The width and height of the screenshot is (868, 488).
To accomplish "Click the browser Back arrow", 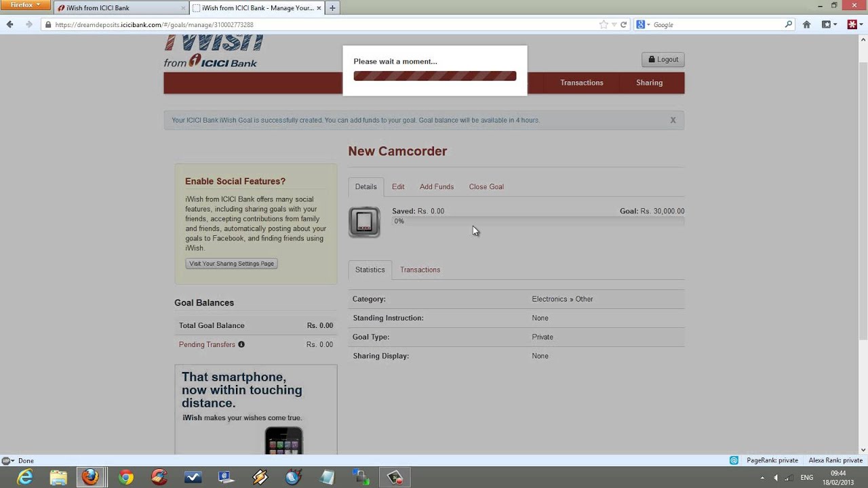I will (x=9, y=24).
